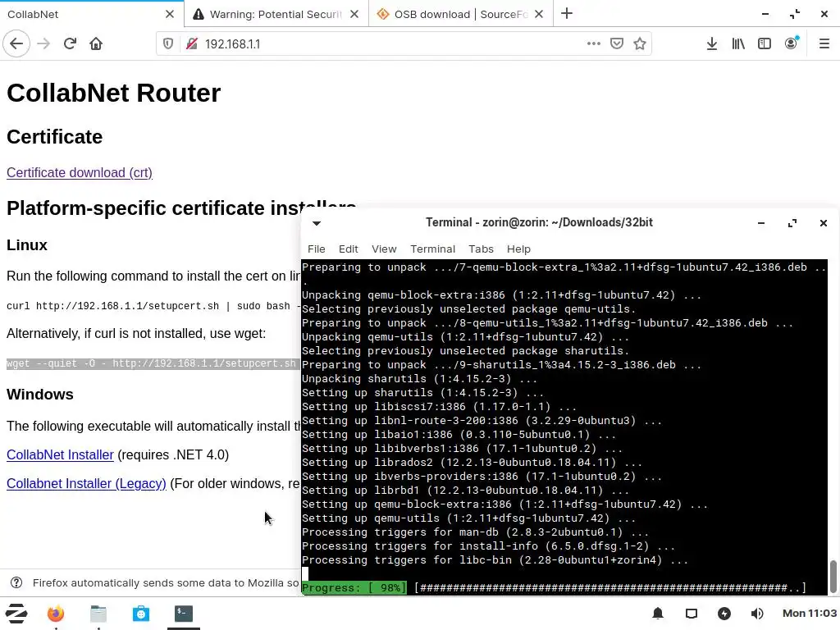
Task: Click the Firefox forward arrow
Action: 43,43
